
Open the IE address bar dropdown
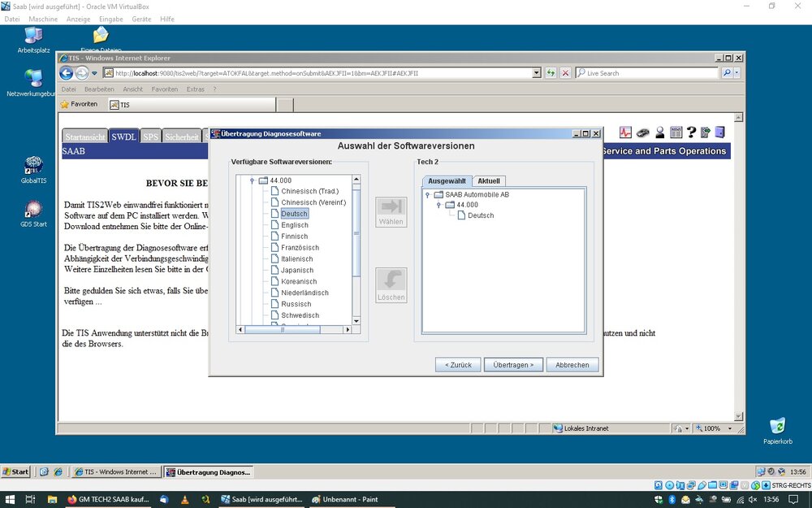(537, 73)
